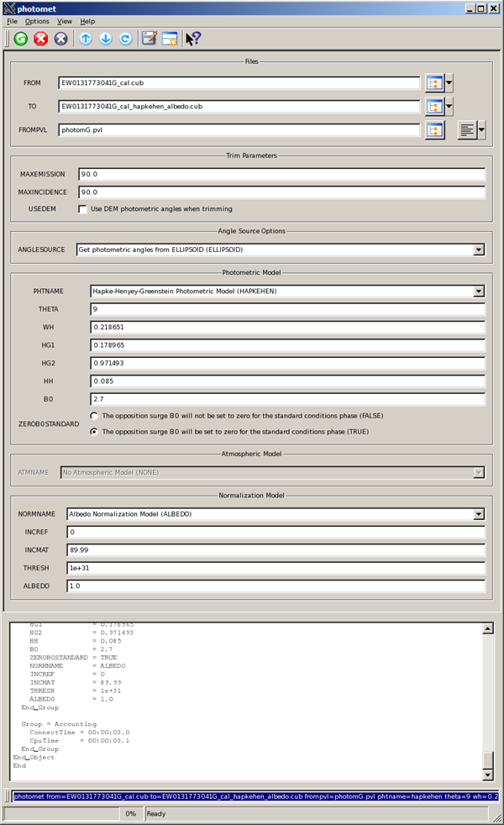Open the NORMNAME normalization model dropdown
Screen dimensions: 504x825
(x=478, y=514)
